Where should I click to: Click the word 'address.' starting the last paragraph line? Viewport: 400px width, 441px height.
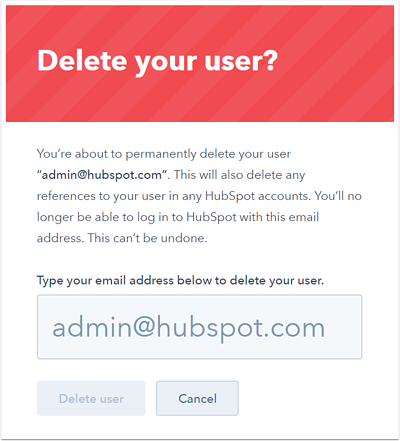tap(60, 238)
